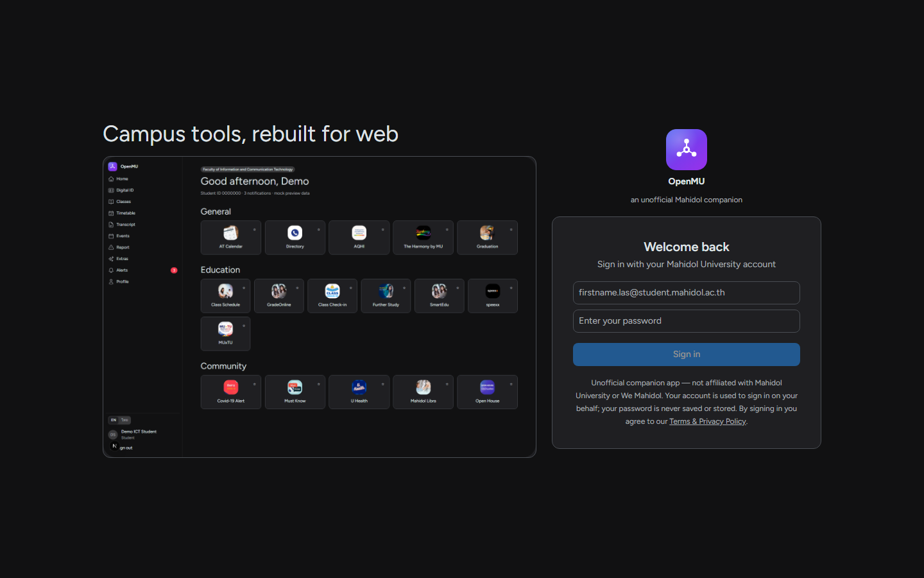Focus the Mahidol student email field

tap(687, 293)
